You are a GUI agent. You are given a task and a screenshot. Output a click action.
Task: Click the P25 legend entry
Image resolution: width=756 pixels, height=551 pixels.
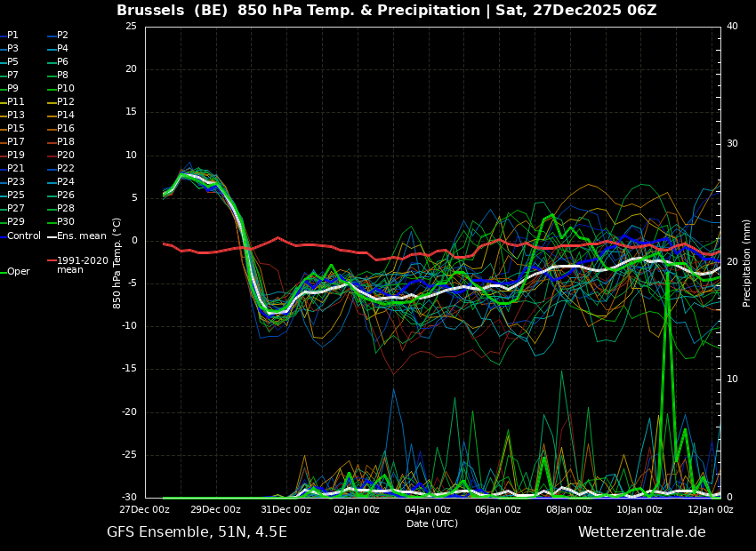tap(12, 195)
